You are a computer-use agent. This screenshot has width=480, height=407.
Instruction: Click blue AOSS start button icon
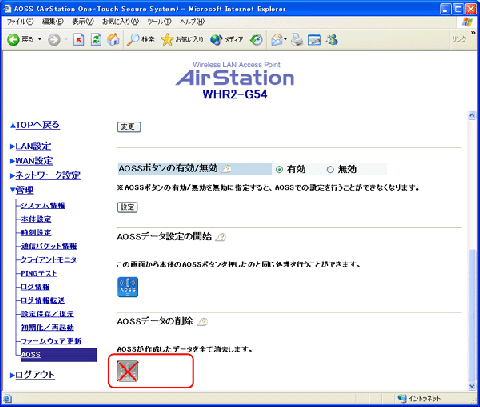127,287
